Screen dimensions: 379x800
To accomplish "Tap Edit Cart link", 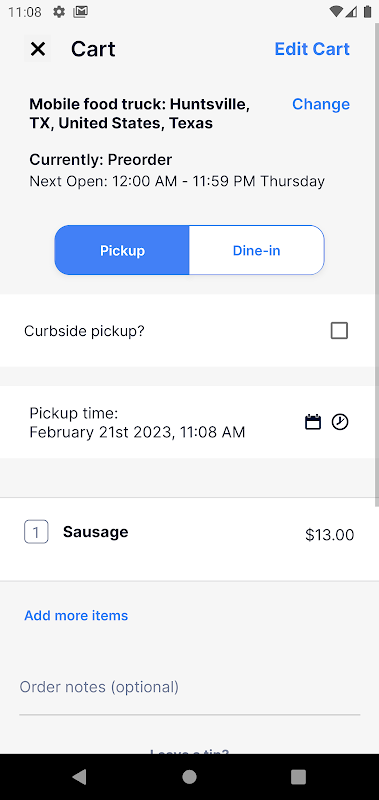I will 312,49.
